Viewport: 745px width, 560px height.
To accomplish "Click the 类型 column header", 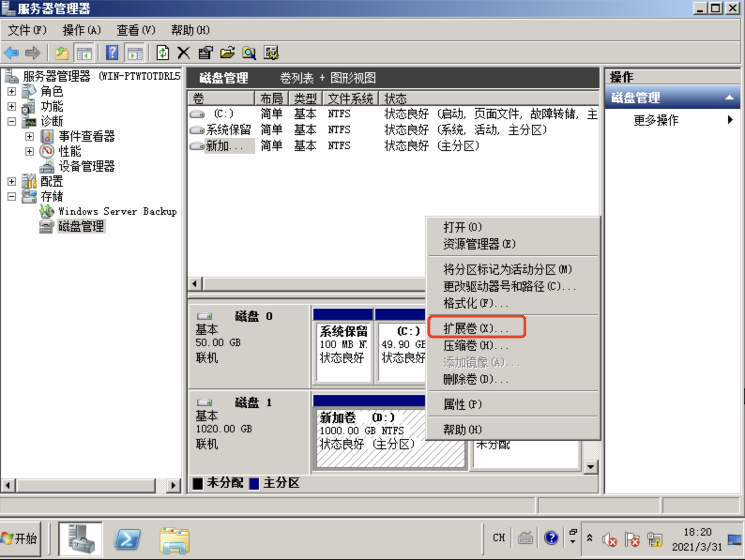I will (x=305, y=98).
